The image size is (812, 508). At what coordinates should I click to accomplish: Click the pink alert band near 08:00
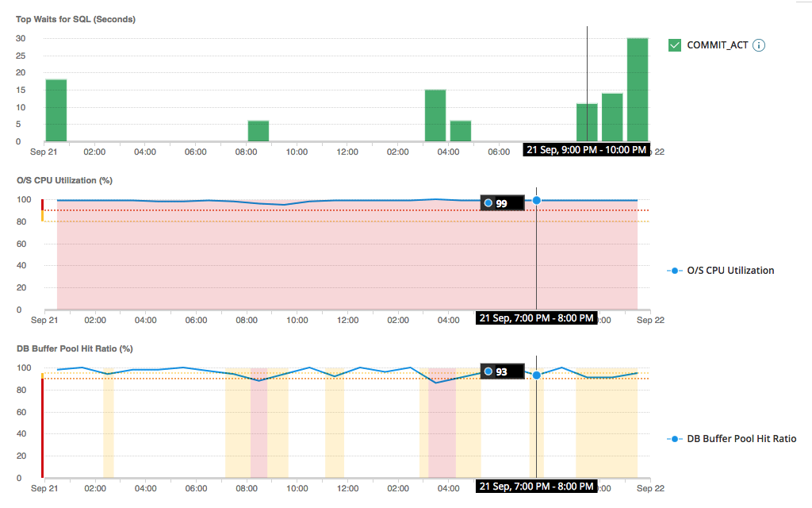[x=259, y=421]
